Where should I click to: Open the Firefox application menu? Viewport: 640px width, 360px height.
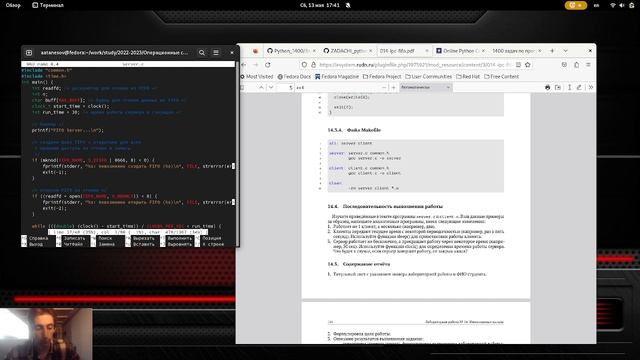588,64
